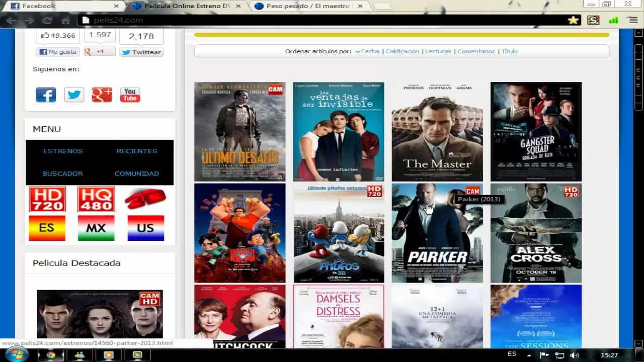Open the Windows Start menu orb

click(x=17, y=354)
